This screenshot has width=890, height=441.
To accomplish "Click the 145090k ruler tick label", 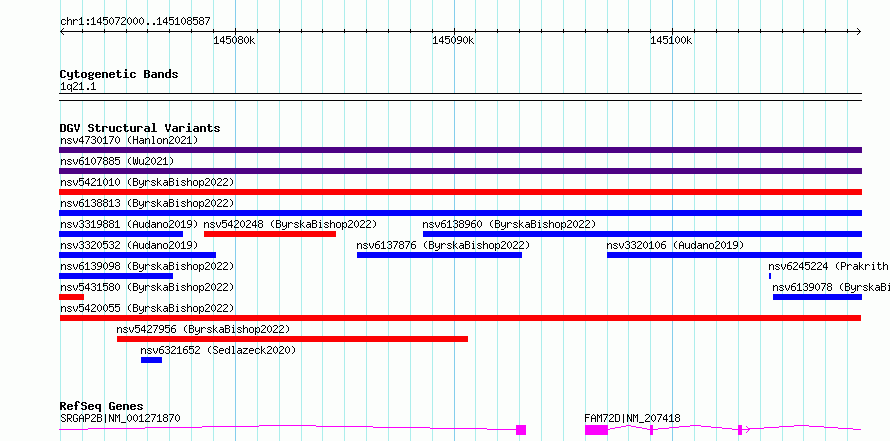I will tap(453, 40).
